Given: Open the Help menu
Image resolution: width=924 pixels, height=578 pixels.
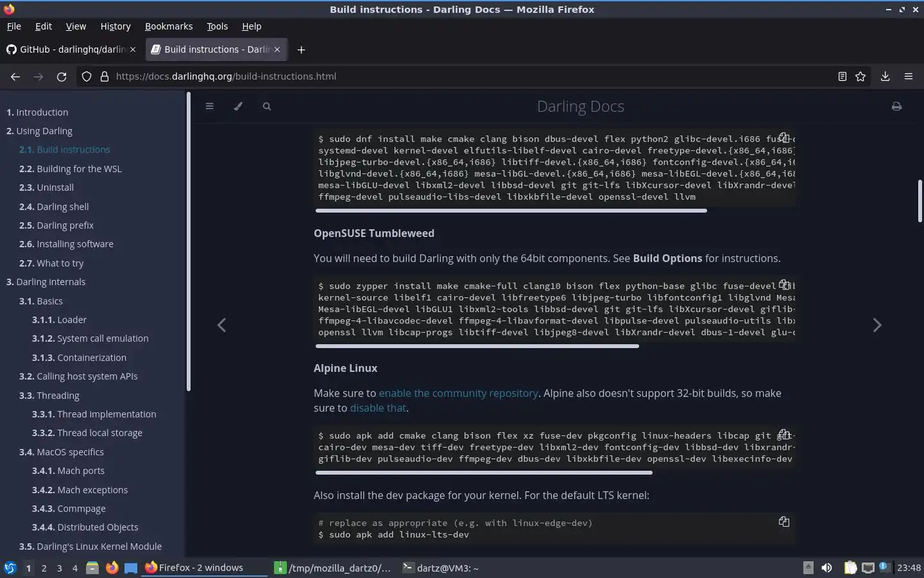Looking at the screenshot, I should coord(252,26).
